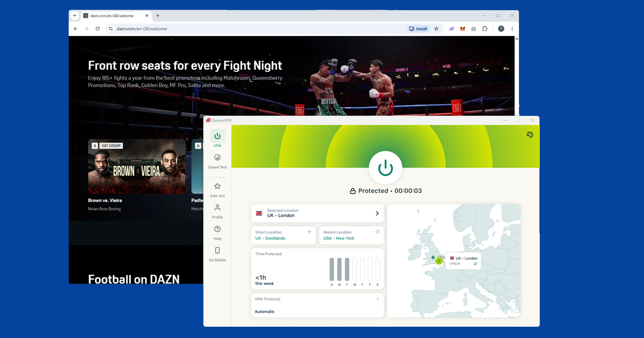644x338 pixels.
Task: Click the "Brown vs. Vieira" title text
Action: (105, 201)
